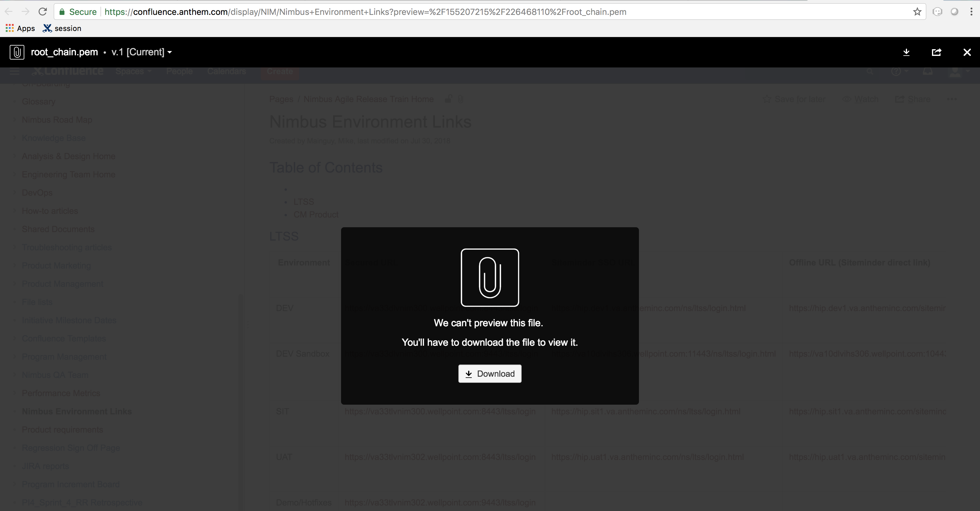
Task: Click the Confluence logo
Action: (x=68, y=71)
